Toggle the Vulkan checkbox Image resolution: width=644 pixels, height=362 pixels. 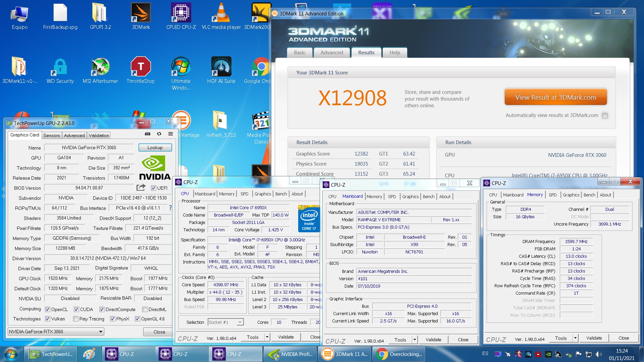click(48, 319)
